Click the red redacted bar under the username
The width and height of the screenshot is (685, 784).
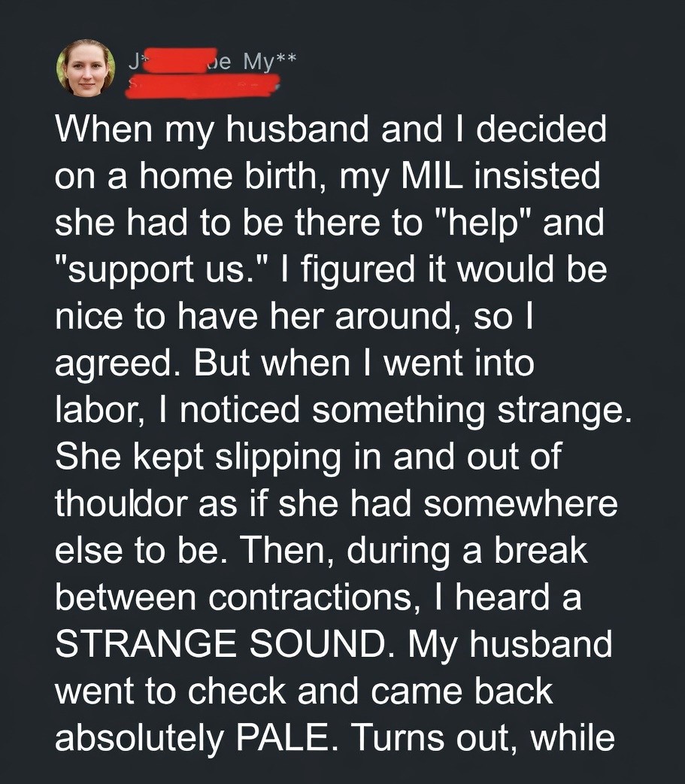[x=199, y=88]
